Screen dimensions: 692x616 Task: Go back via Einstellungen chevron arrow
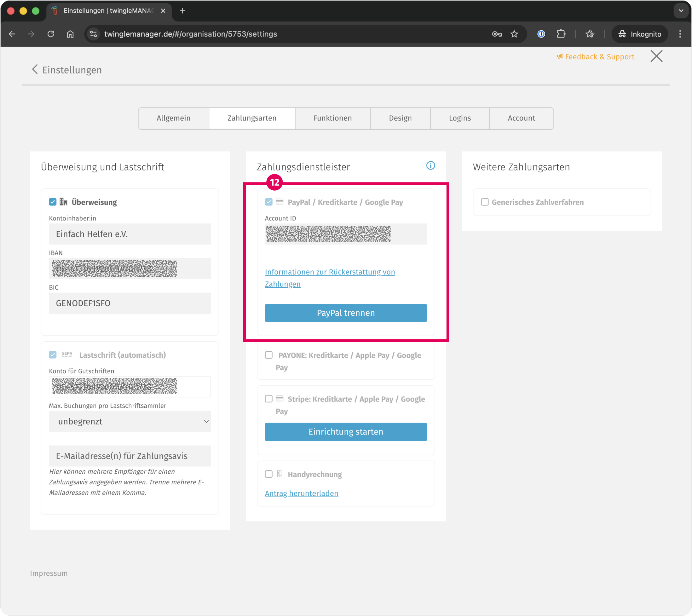point(35,69)
